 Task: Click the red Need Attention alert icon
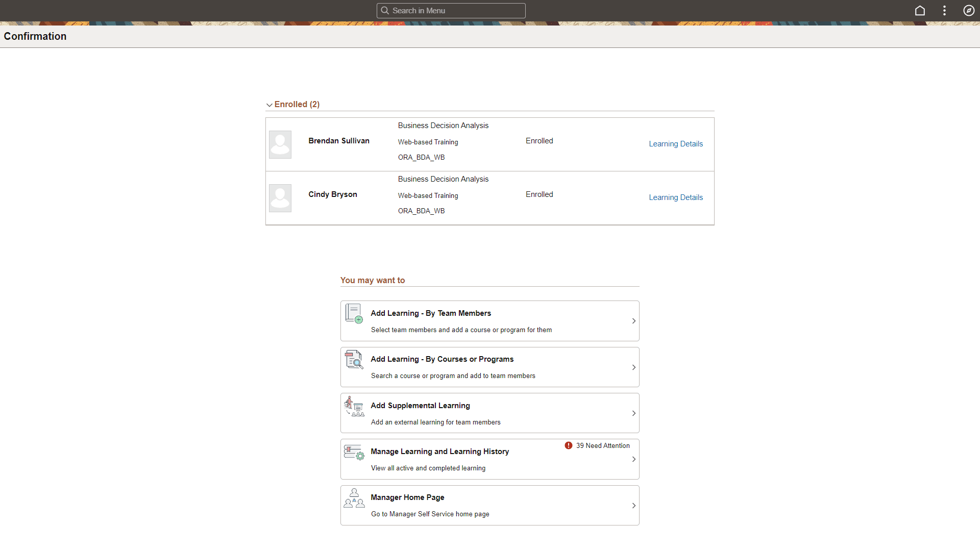(569, 445)
